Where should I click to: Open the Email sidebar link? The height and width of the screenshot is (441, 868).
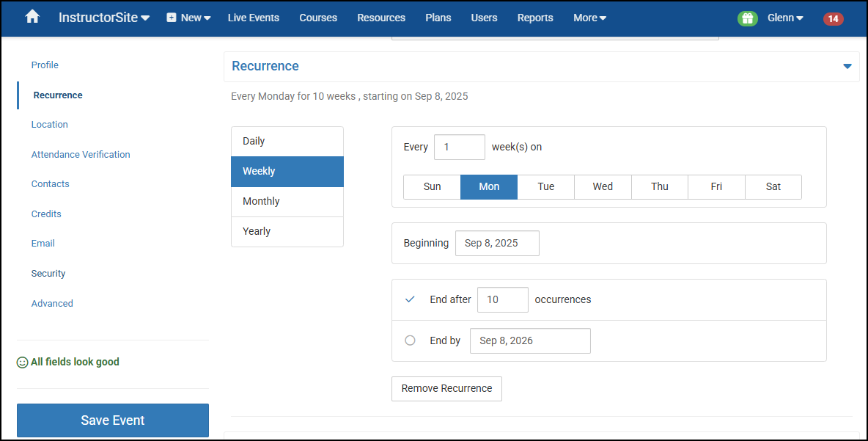(43, 243)
